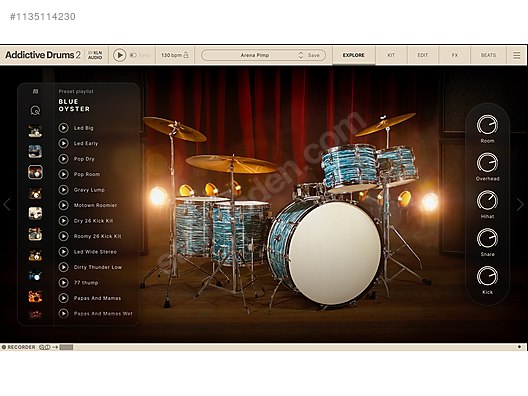The width and height of the screenshot is (528, 396).
Task: Preview the Motown Roomier preset
Action: tap(63, 205)
